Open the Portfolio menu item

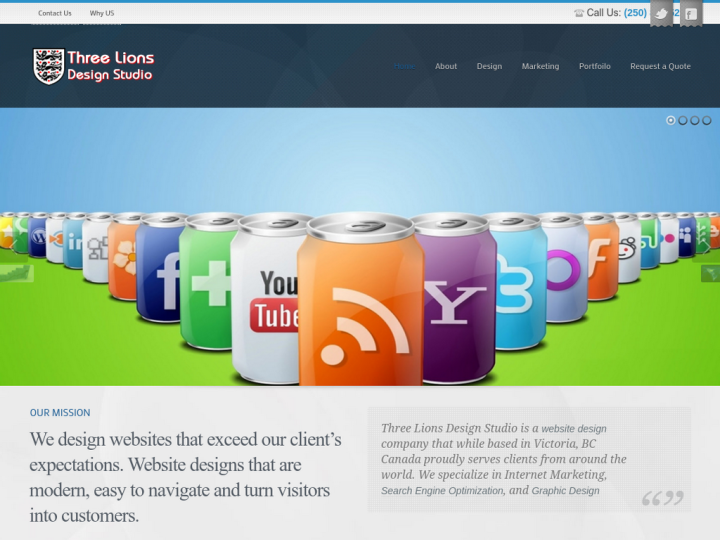click(594, 66)
